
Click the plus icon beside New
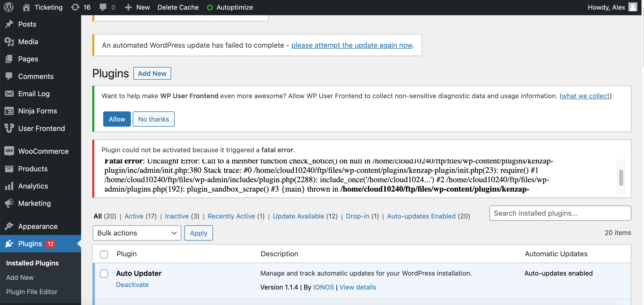click(x=128, y=7)
